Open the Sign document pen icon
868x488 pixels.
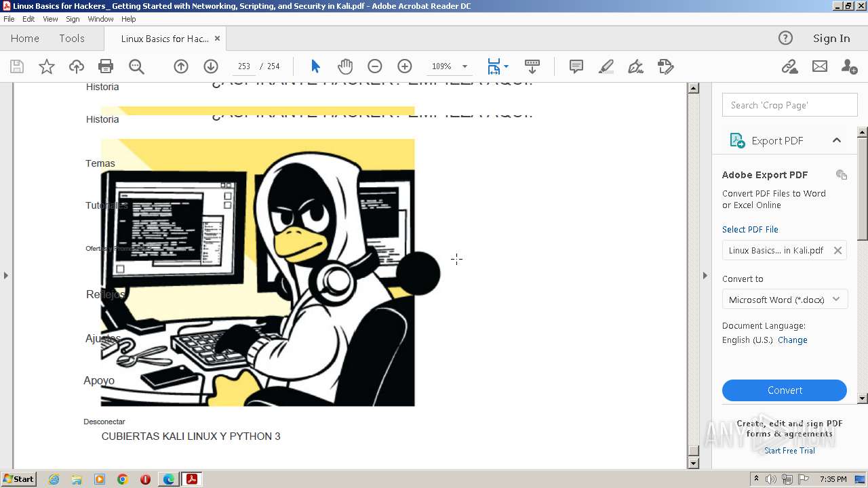click(x=635, y=66)
